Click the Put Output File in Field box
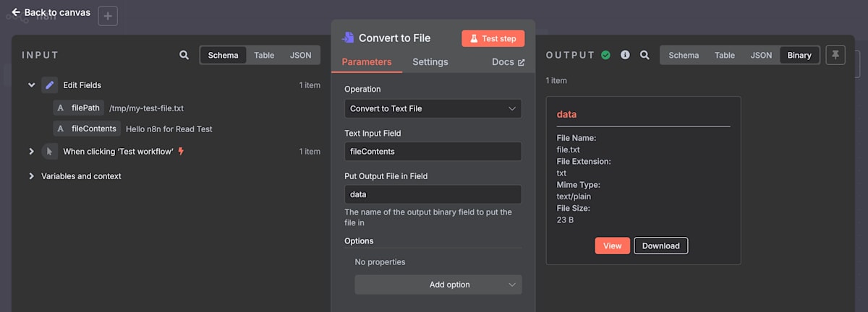 point(433,194)
